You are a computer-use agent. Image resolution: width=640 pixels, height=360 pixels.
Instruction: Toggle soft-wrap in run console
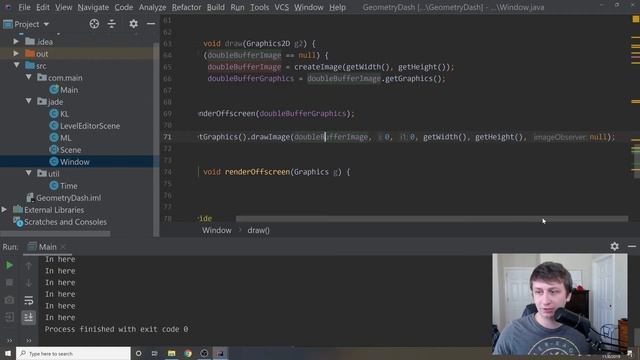[29, 300]
